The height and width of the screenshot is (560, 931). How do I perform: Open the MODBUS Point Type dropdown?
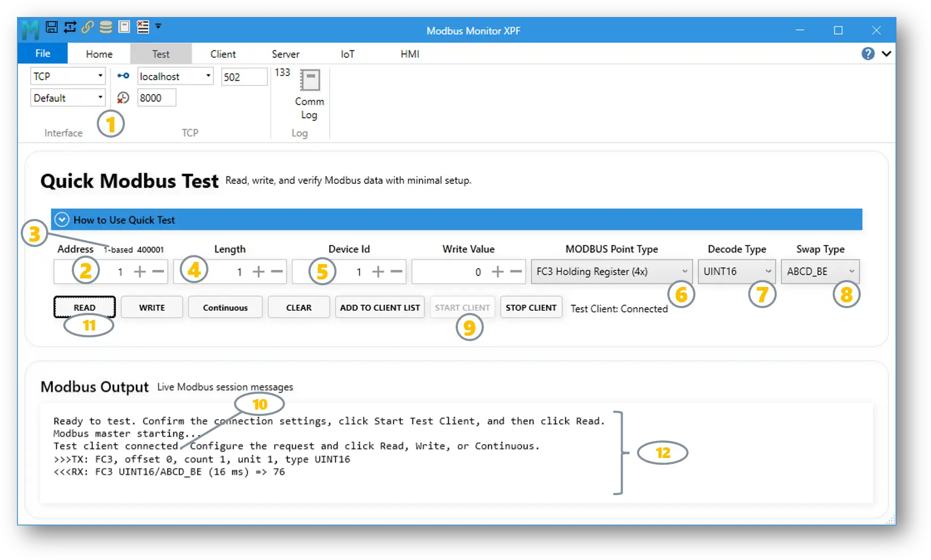point(611,271)
